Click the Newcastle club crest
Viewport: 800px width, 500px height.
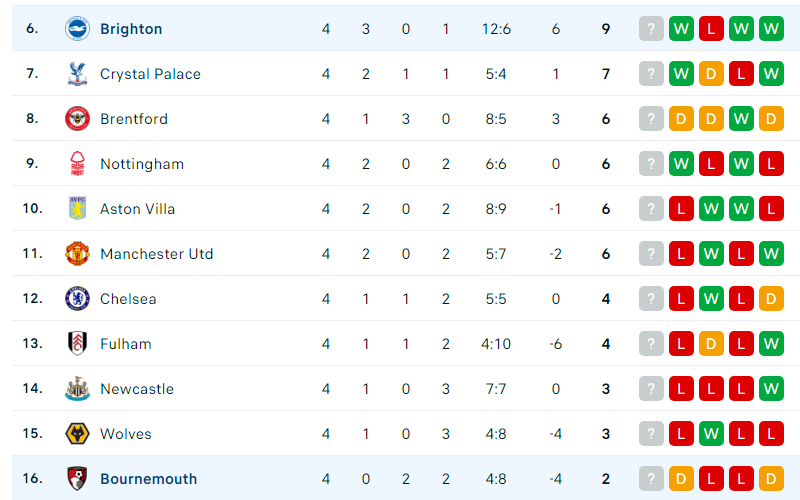(x=78, y=389)
